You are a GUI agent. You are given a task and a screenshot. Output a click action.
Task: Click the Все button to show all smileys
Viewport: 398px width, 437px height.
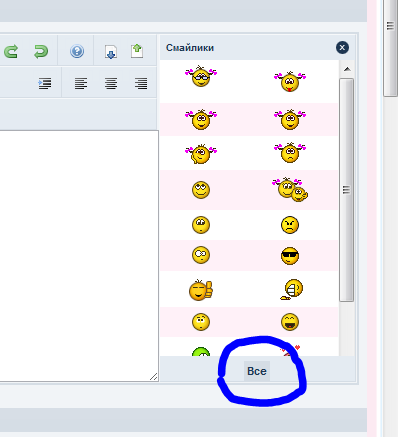point(257,371)
